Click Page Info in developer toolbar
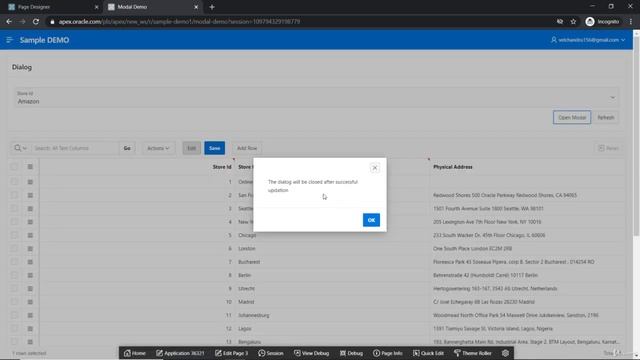The image size is (640, 360). (x=387, y=353)
